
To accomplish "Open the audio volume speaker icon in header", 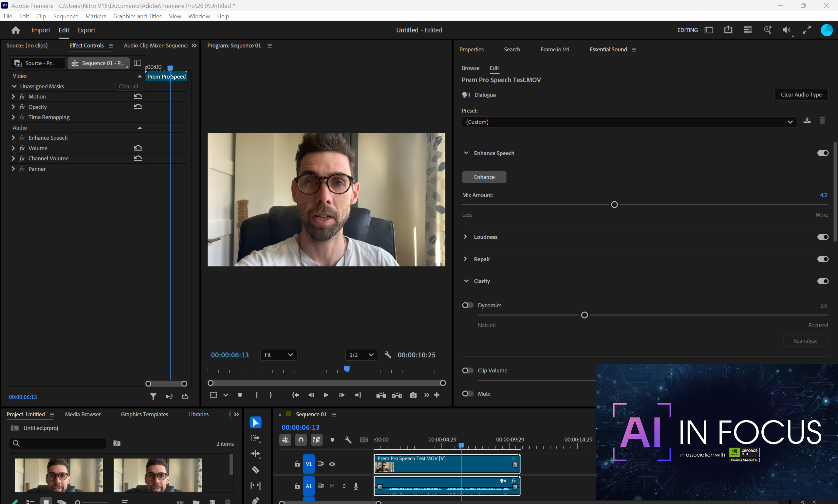I will (x=786, y=30).
